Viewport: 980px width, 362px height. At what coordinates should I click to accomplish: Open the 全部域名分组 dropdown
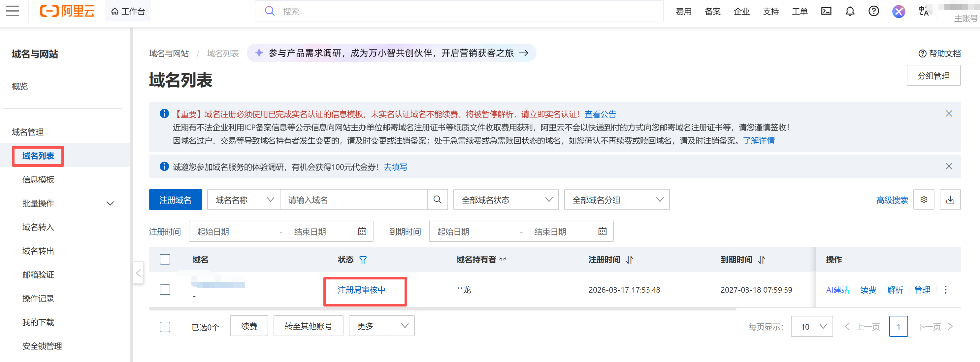[x=617, y=199]
